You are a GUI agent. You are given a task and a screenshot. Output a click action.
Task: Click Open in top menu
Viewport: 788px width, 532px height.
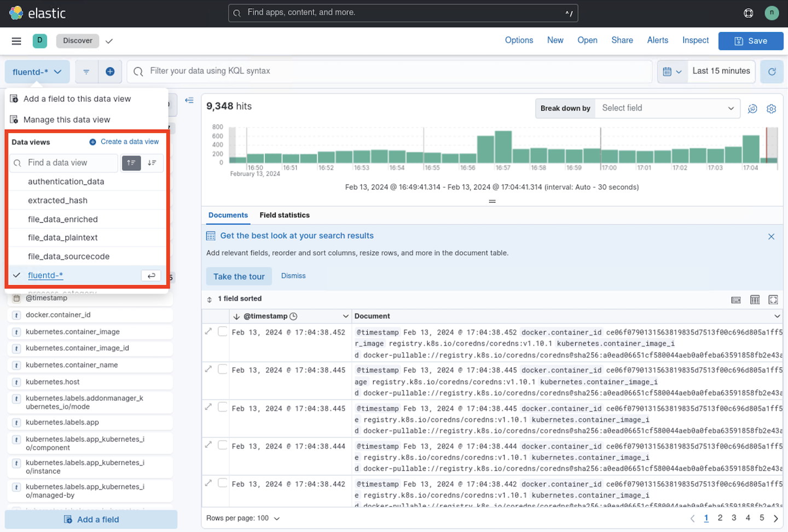coord(587,41)
